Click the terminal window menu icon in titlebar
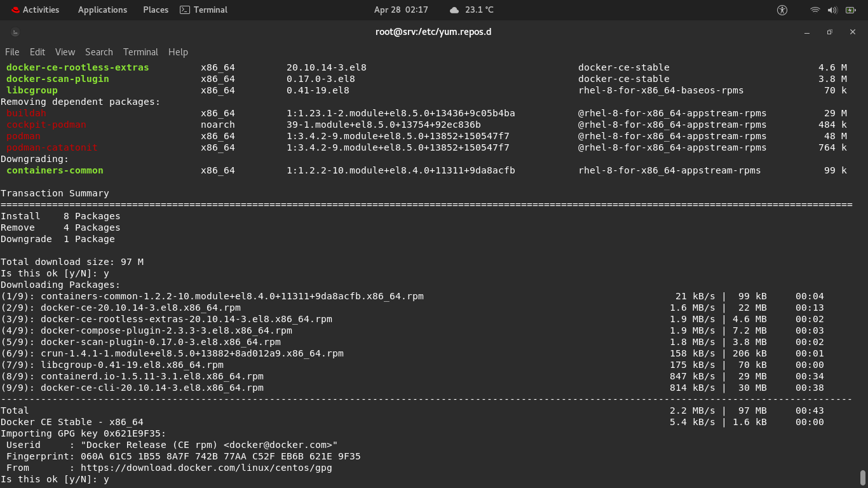Screen dimensions: 868x488 (x=15, y=32)
